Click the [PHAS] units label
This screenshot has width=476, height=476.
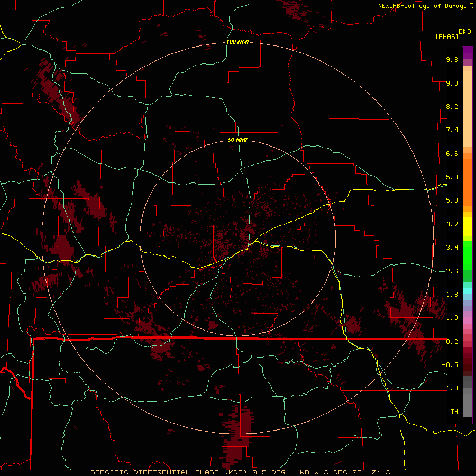447,36
